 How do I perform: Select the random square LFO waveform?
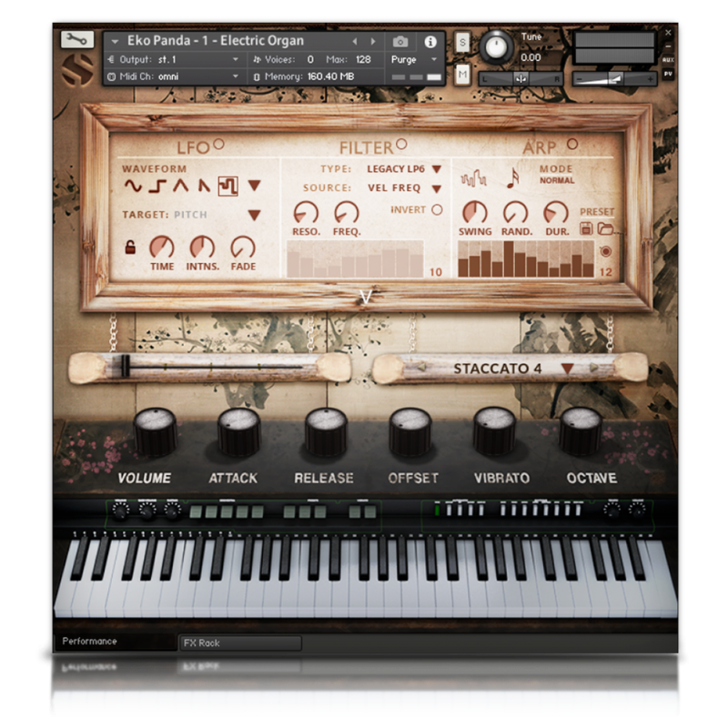coord(227,186)
